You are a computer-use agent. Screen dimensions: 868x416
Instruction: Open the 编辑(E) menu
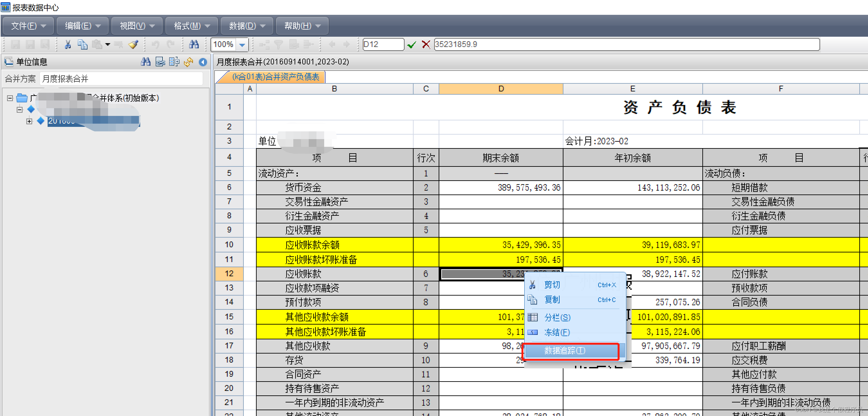click(83, 26)
